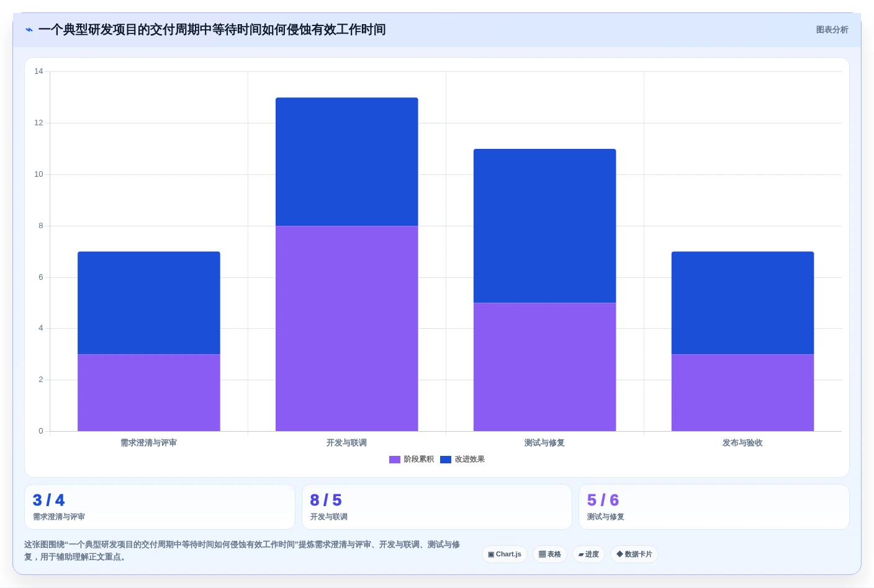Image resolution: width=874 pixels, height=588 pixels.
Task: Open the 5 / 6 测试与修复 card
Action: 714,507
